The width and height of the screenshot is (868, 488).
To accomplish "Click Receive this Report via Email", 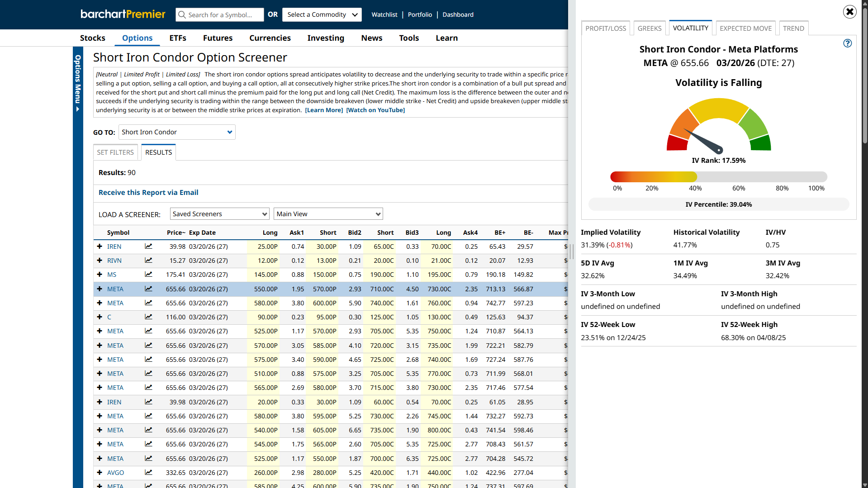I will pos(148,193).
